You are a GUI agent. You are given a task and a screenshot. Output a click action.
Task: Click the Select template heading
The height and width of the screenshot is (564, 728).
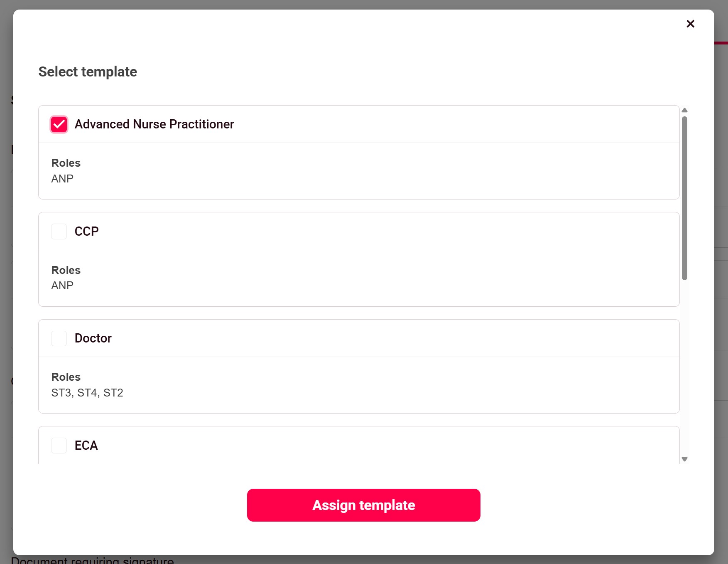(88, 72)
